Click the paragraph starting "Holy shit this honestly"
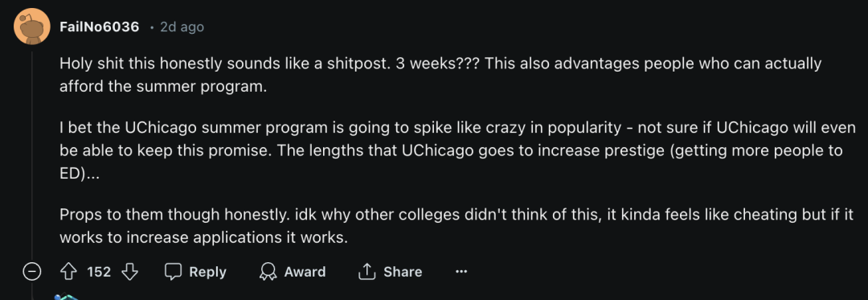Image resolution: width=868 pixels, height=300 pixels. [440, 76]
